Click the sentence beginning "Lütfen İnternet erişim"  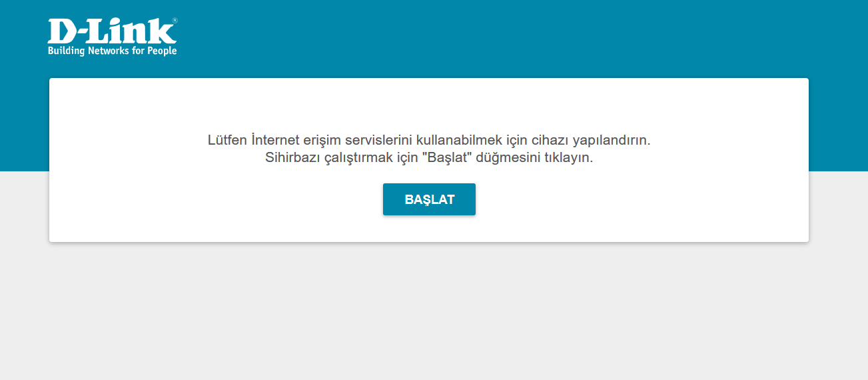428,141
